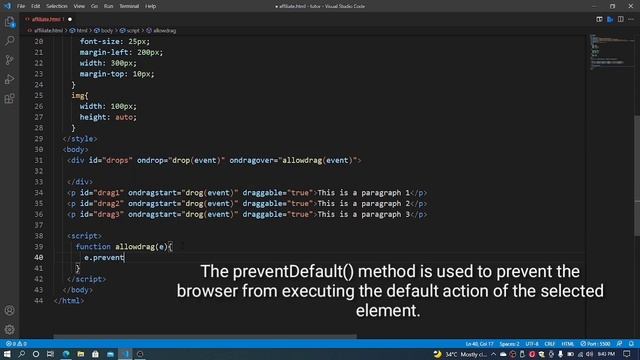The width and height of the screenshot is (640, 360).
Task: Change end of line sequence CRLF
Action: click(x=549, y=344)
